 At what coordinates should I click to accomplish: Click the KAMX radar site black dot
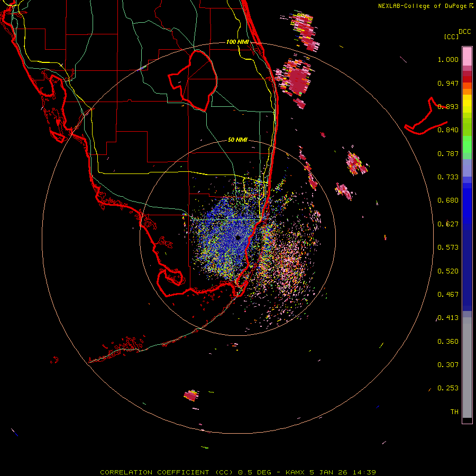coord(238,237)
